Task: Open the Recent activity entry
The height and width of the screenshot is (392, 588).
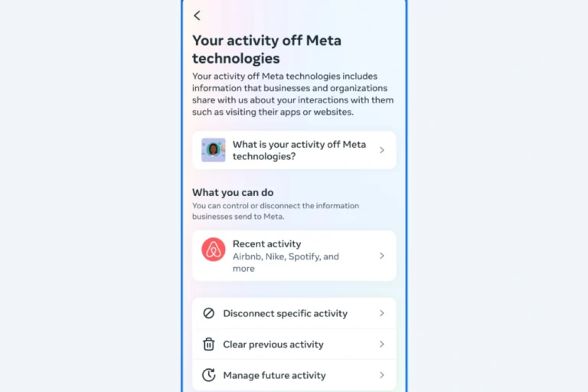Action: [x=294, y=256]
